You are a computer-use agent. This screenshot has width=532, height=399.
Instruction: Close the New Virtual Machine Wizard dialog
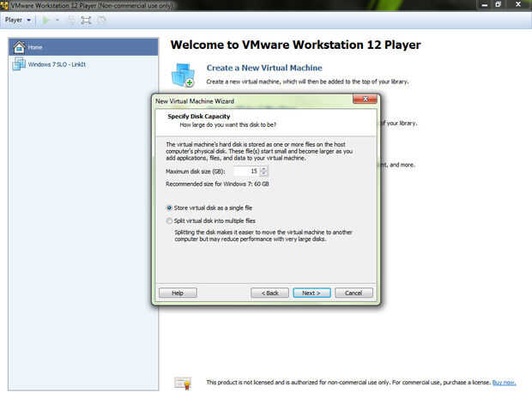tap(365, 99)
